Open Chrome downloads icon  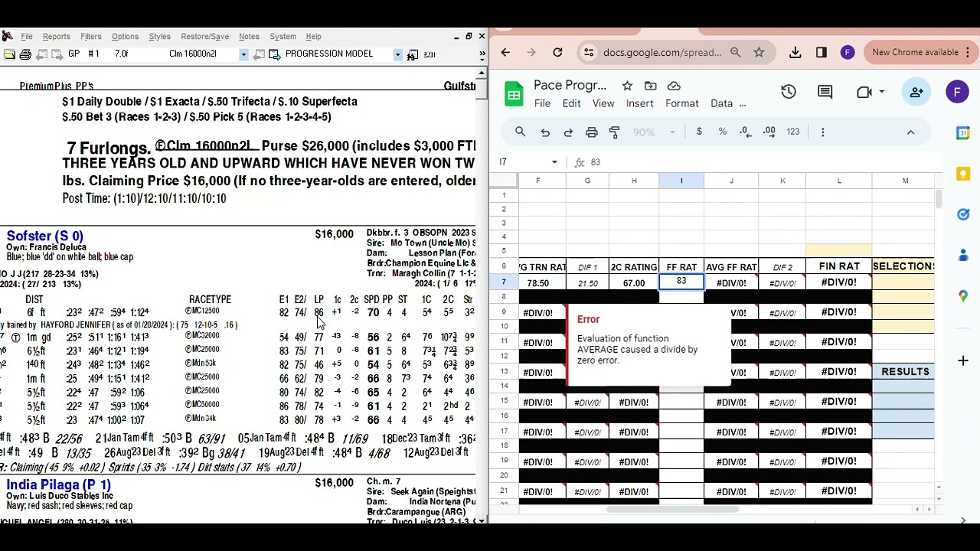[x=795, y=52]
